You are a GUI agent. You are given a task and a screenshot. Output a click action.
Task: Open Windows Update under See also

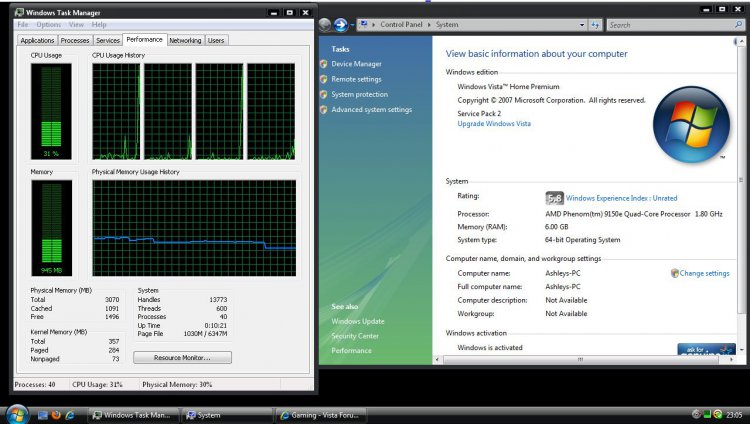pos(358,321)
